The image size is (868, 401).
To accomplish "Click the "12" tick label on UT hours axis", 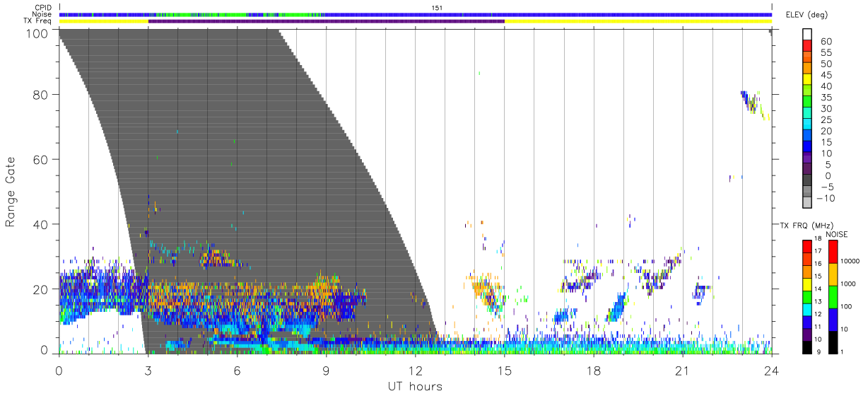I will tap(415, 370).
